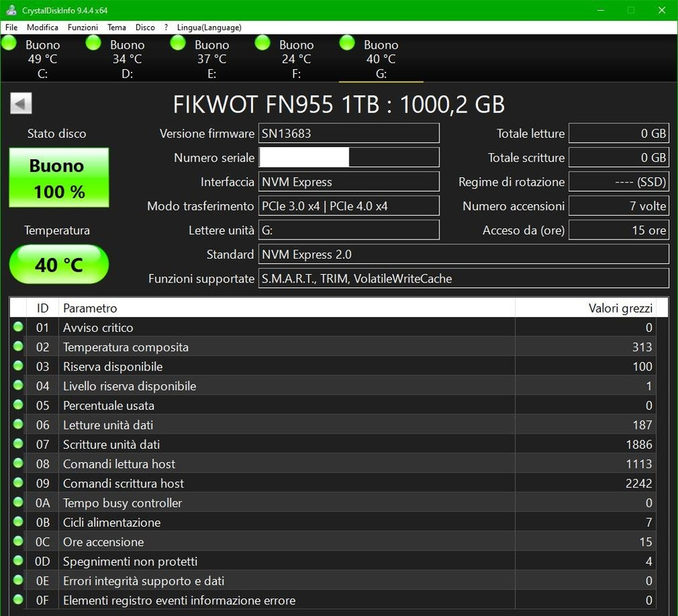Click status dot of Cicli alimentazione row
678x616 pixels.
pyautogui.click(x=18, y=521)
